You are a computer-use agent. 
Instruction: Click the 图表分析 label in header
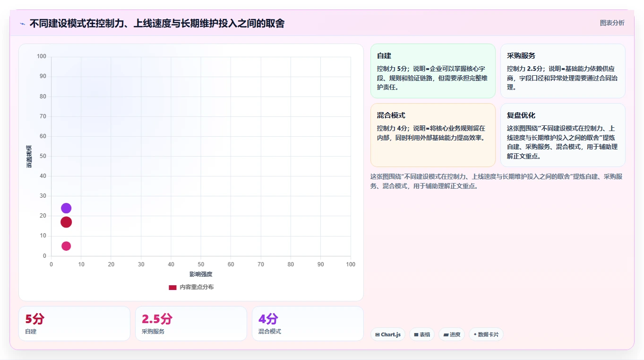(612, 23)
